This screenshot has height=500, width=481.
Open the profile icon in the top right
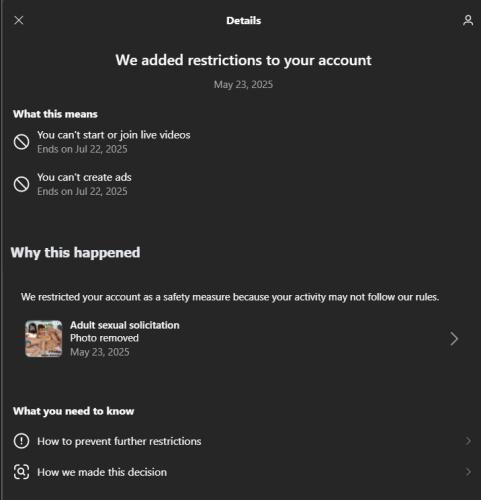(468, 20)
